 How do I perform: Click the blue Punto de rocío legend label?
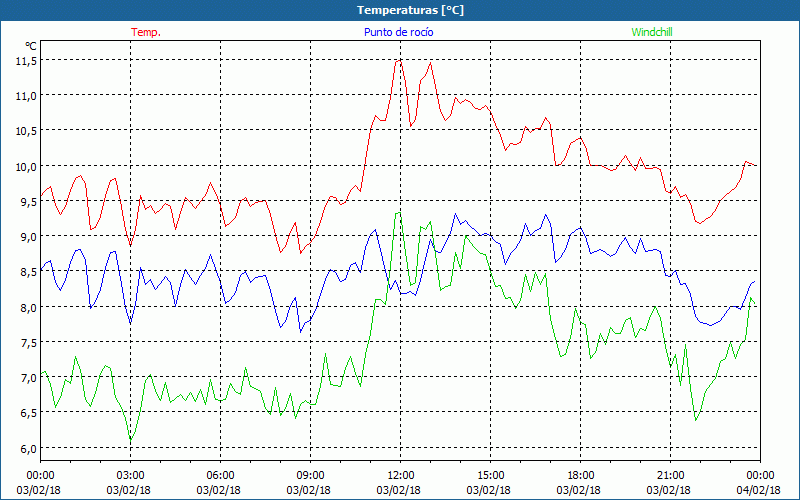pyautogui.click(x=398, y=32)
